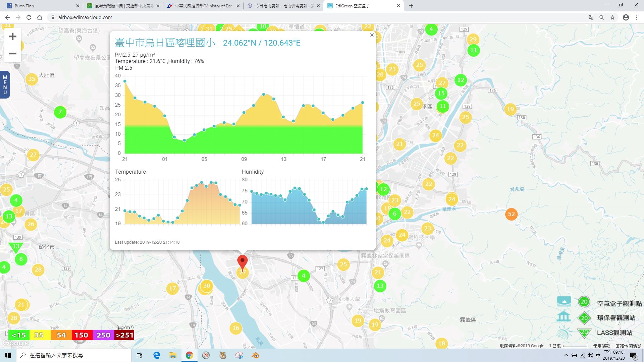The height and width of the screenshot is (362, 644).
Task: Open the yellow 18 station marker
Action: (442, 343)
